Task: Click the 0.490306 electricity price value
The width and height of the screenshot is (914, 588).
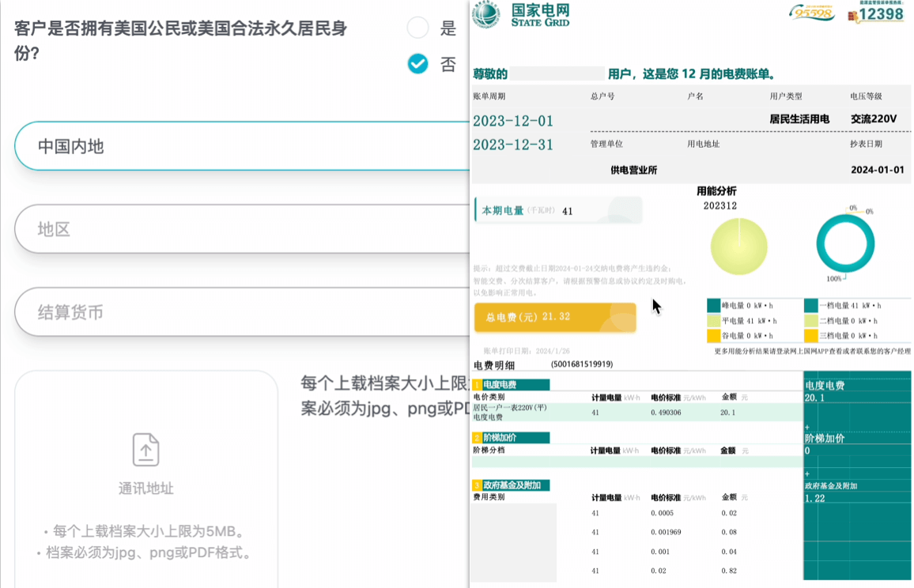Action: pyautogui.click(x=666, y=413)
